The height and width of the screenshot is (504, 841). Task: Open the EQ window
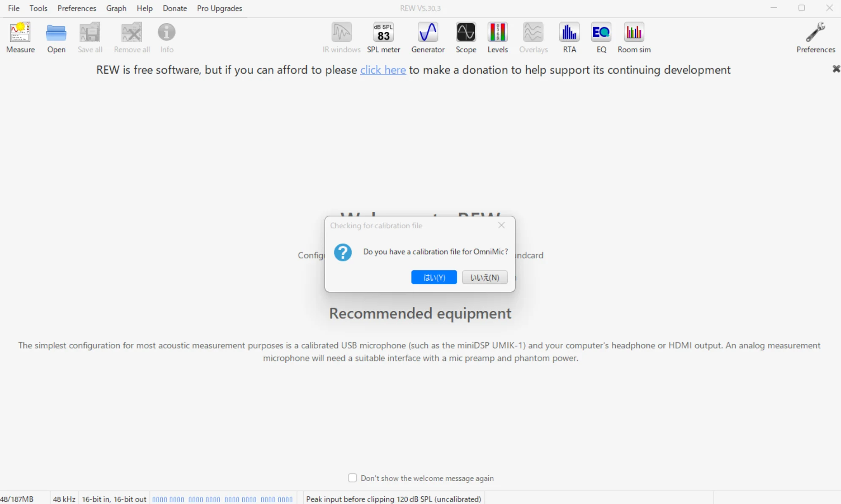click(x=601, y=37)
